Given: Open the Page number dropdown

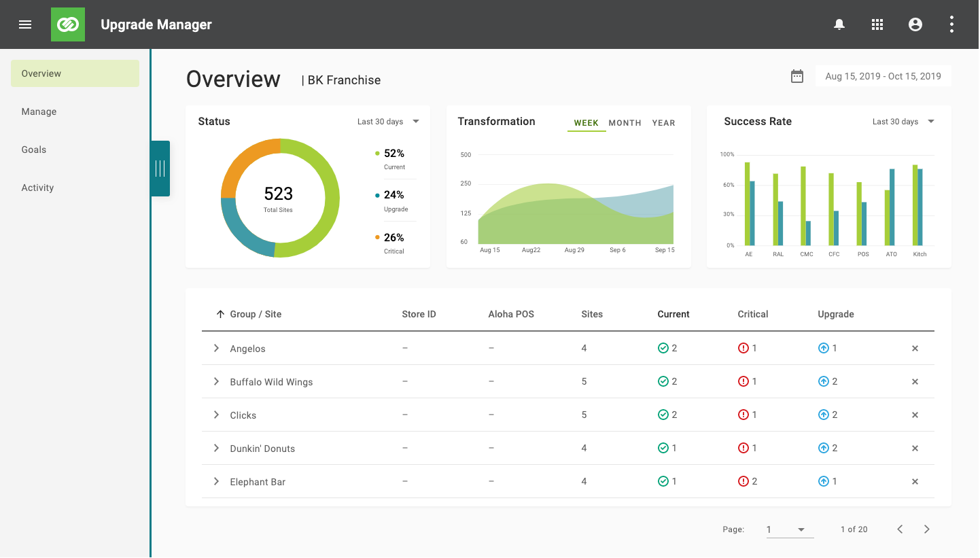Looking at the screenshot, I should [x=790, y=529].
